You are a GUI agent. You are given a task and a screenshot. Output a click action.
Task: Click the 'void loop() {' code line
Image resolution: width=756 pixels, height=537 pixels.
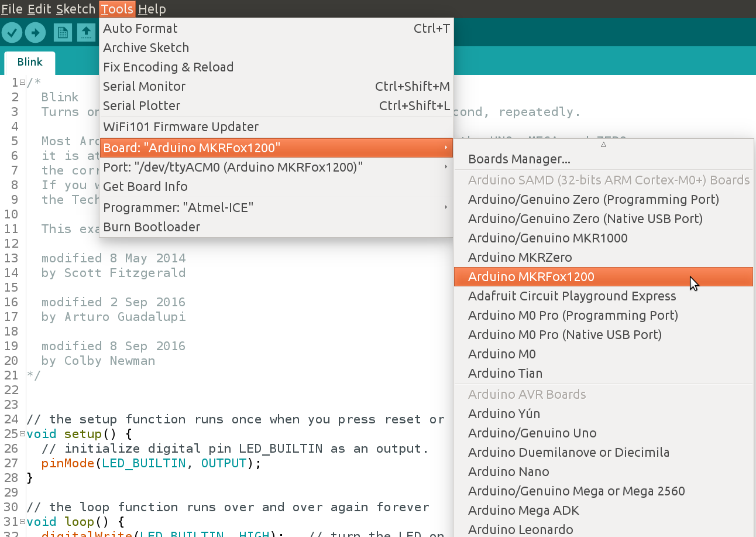pos(76,522)
